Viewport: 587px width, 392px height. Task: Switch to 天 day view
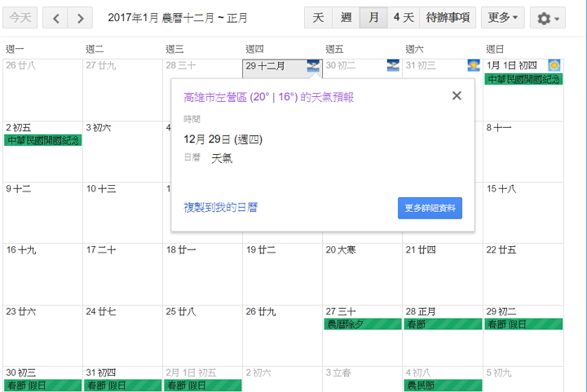318,17
